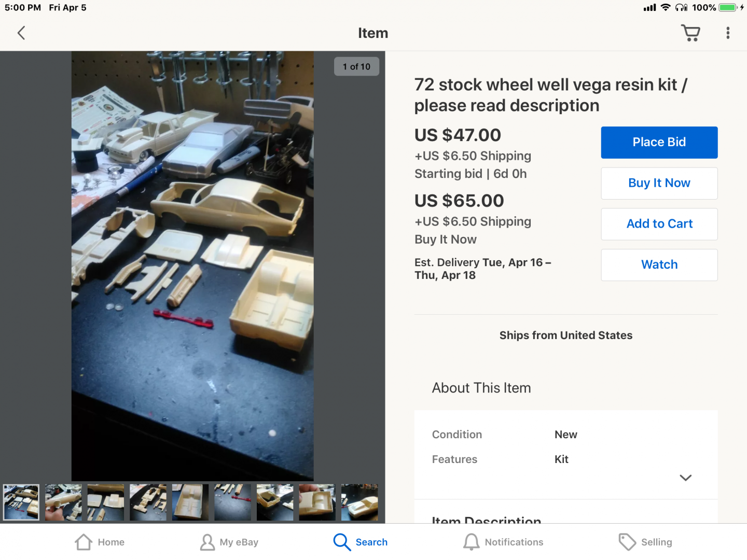Open the main resin kit photo
This screenshot has height=560, width=747.
(192, 265)
